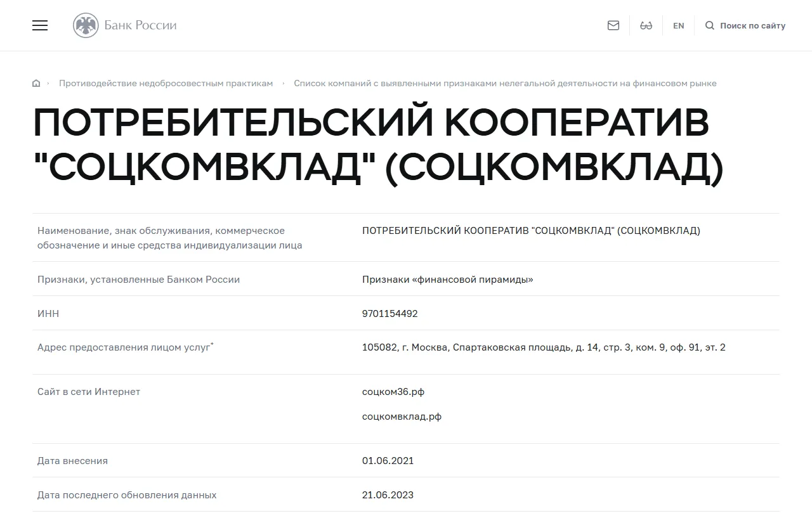Click the entry date 01.06.2021

[388, 461]
